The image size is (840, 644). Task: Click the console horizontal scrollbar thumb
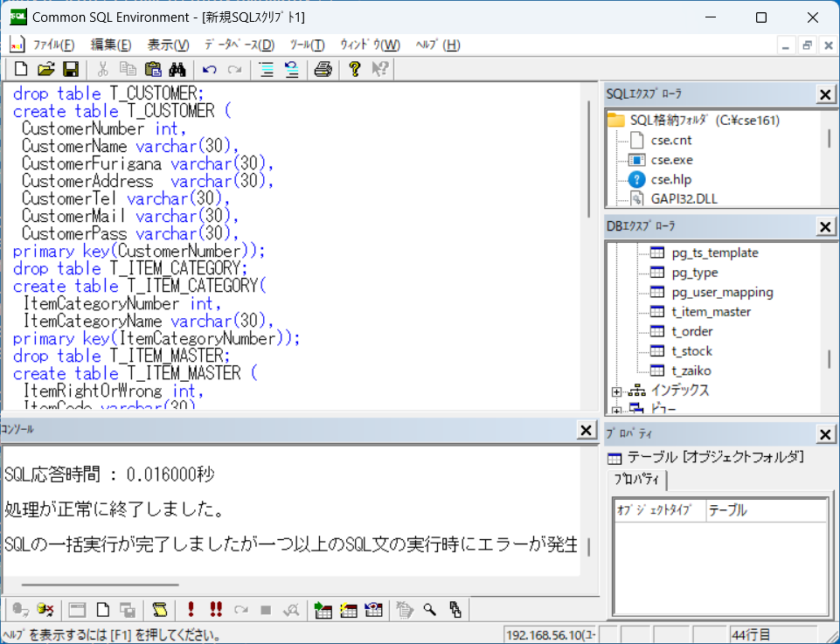tap(101, 585)
